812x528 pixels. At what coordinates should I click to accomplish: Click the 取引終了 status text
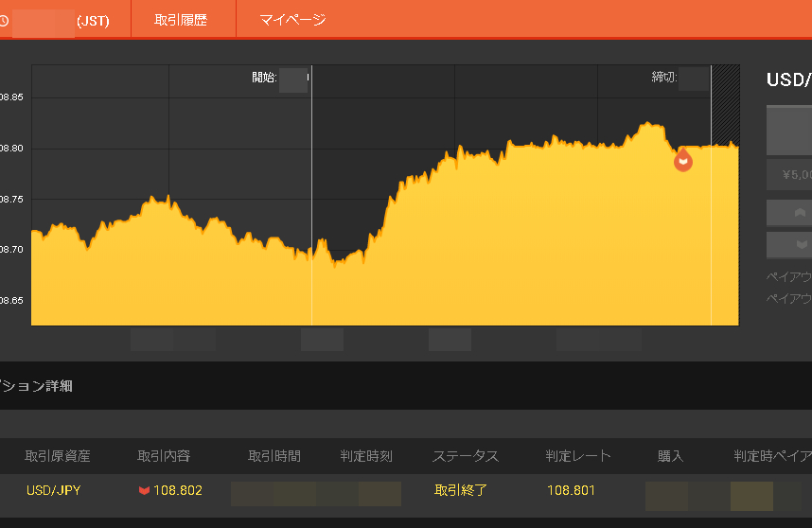pyautogui.click(x=460, y=490)
